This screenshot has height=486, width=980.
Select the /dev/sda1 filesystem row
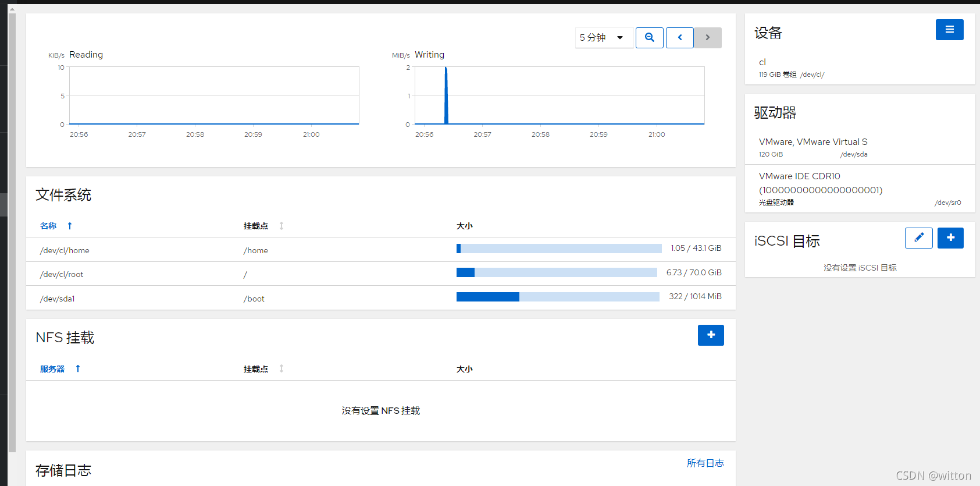381,298
